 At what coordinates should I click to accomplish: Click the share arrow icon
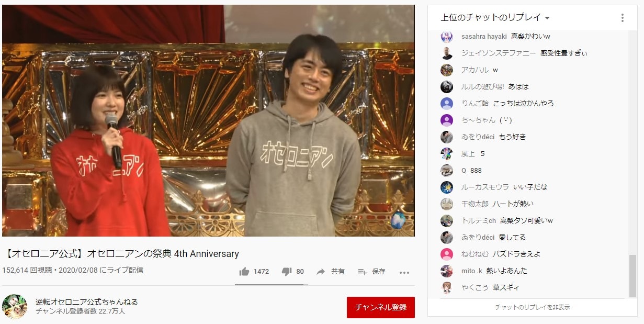tap(321, 271)
